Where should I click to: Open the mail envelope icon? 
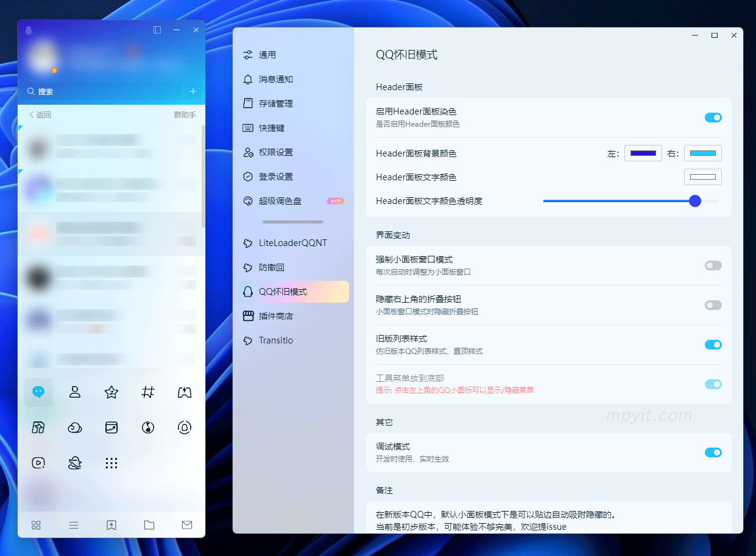coord(187,525)
